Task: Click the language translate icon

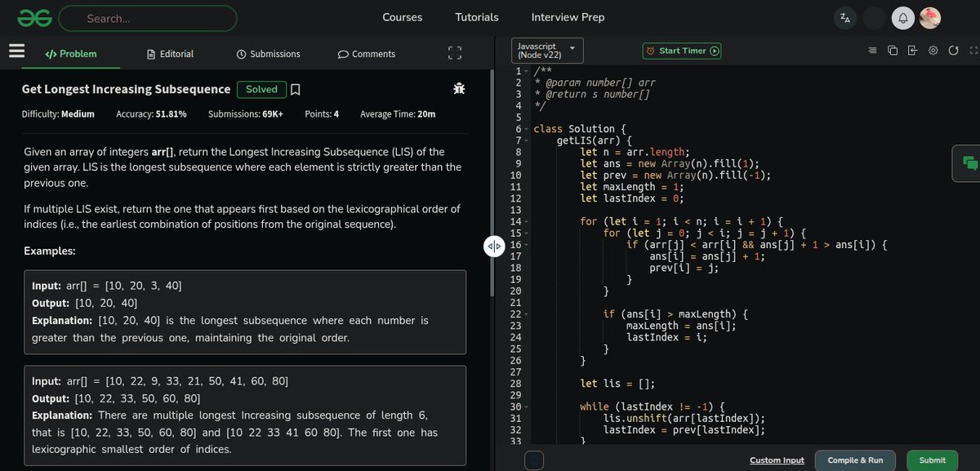Action: [x=845, y=18]
